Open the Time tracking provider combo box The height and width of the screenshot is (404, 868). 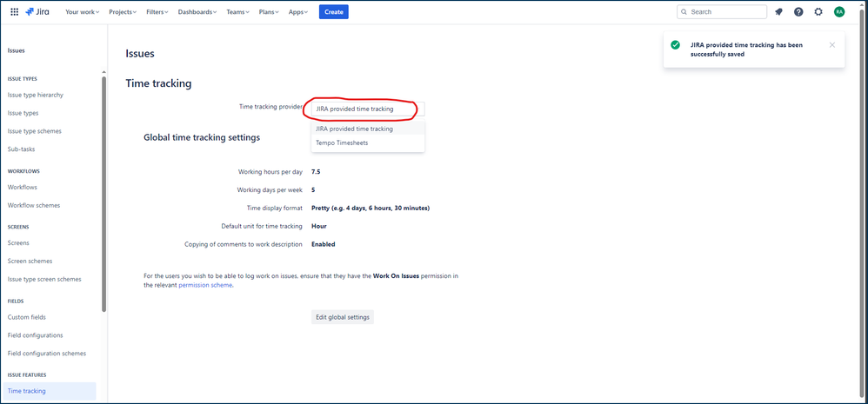(x=368, y=109)
